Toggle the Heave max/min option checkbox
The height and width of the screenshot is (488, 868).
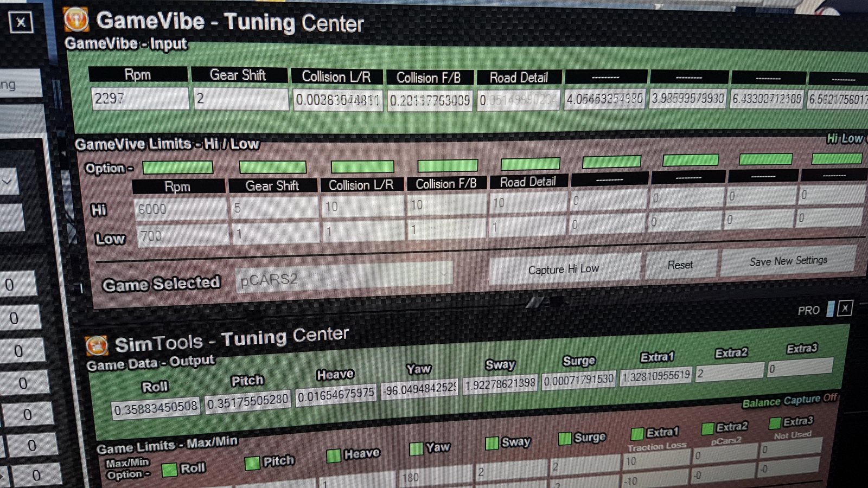point(334,455)
